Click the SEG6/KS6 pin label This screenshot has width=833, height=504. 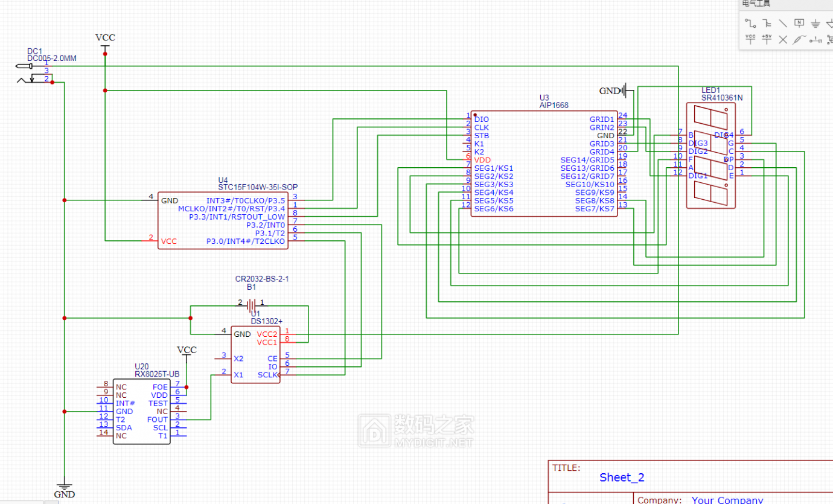(494, 209)
